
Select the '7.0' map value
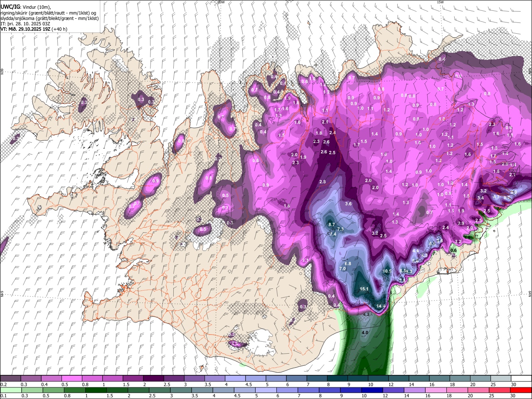(342, 268)
